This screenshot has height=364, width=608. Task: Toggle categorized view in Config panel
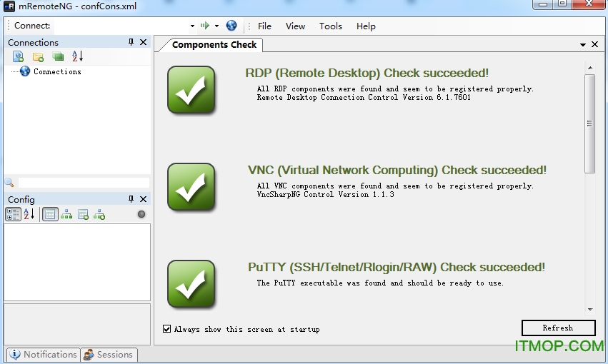point(13,214)
